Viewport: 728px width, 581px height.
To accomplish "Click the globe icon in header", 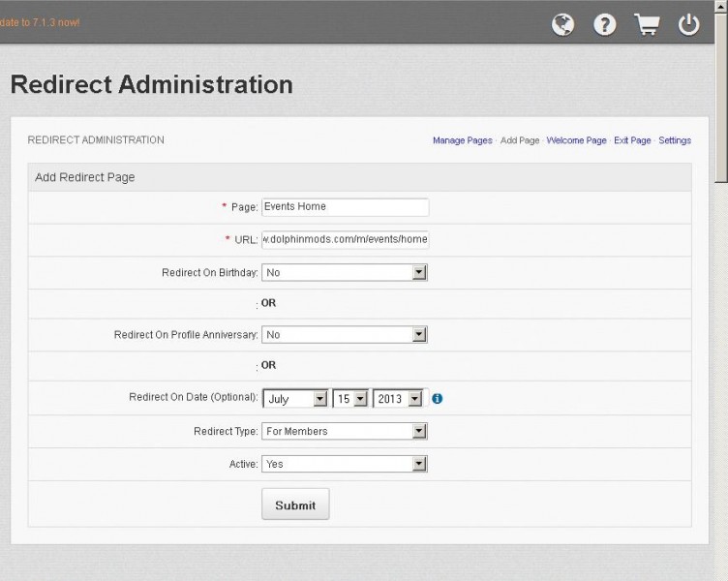I will [562, 24].
